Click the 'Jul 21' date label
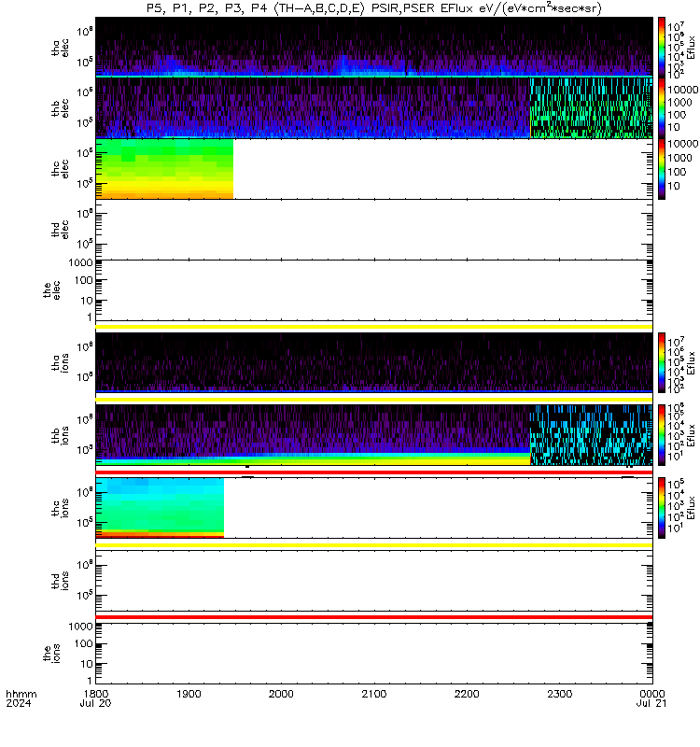 coord(651,703)
